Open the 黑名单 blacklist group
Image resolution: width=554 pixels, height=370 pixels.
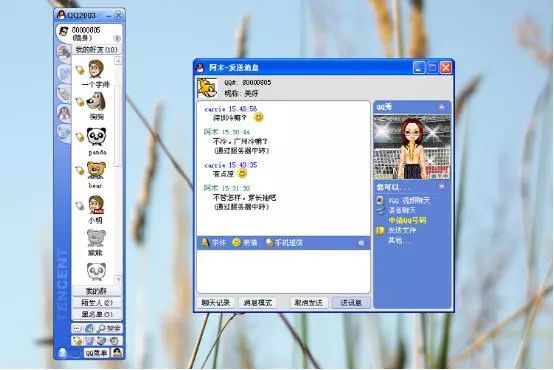(x=97, y=314)
